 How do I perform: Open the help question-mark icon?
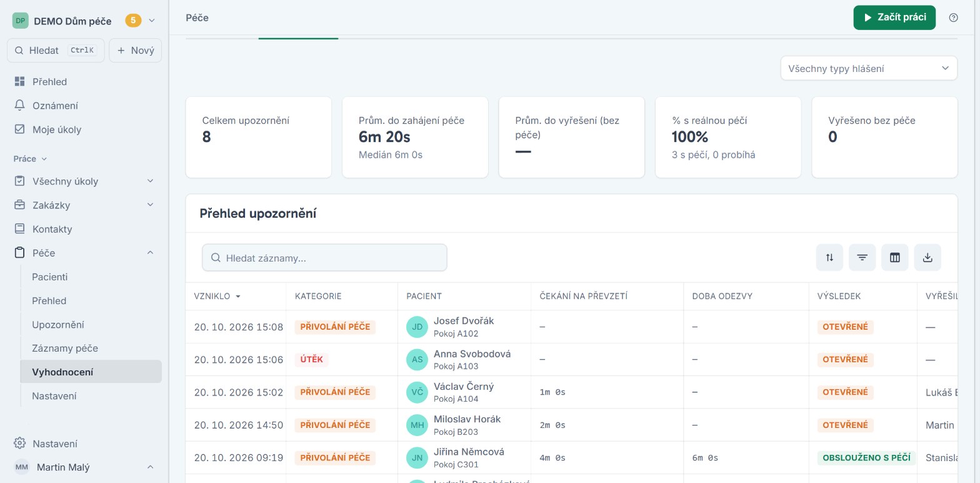[953, 17]
